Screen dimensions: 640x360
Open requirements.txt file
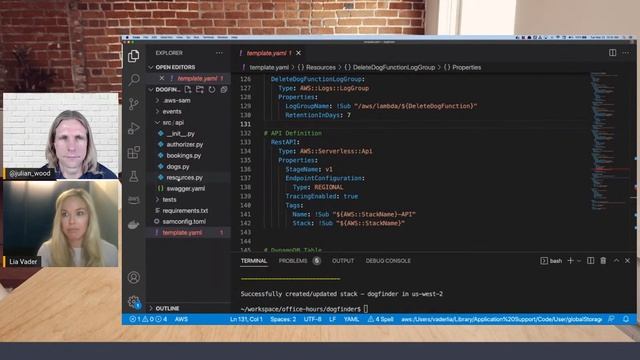(x=185, y=211)
